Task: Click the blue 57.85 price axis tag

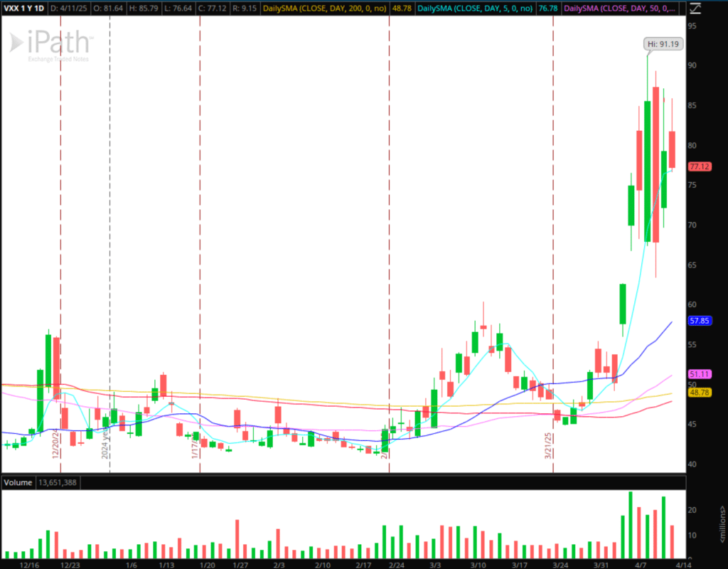Action: point(700,321)
